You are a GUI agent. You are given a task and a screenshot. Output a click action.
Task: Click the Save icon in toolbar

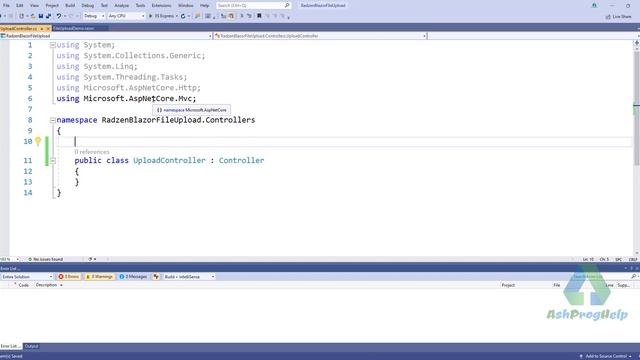coord(41,16)
